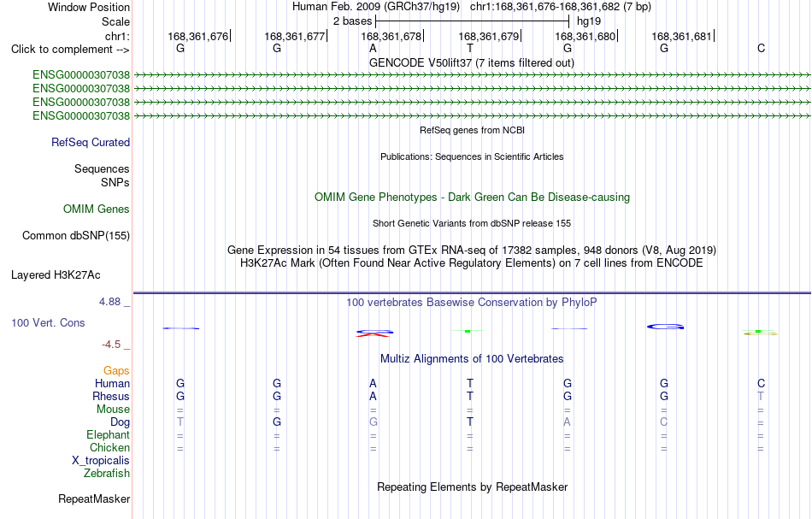
Task: Click position label 168,361,678 on ruler
Action: click(x=391, y=36)
